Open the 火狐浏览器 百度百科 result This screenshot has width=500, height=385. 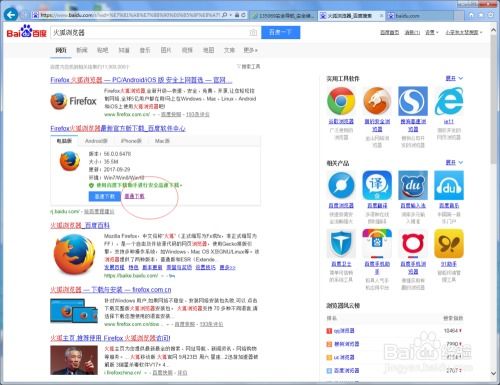(80, 225)
